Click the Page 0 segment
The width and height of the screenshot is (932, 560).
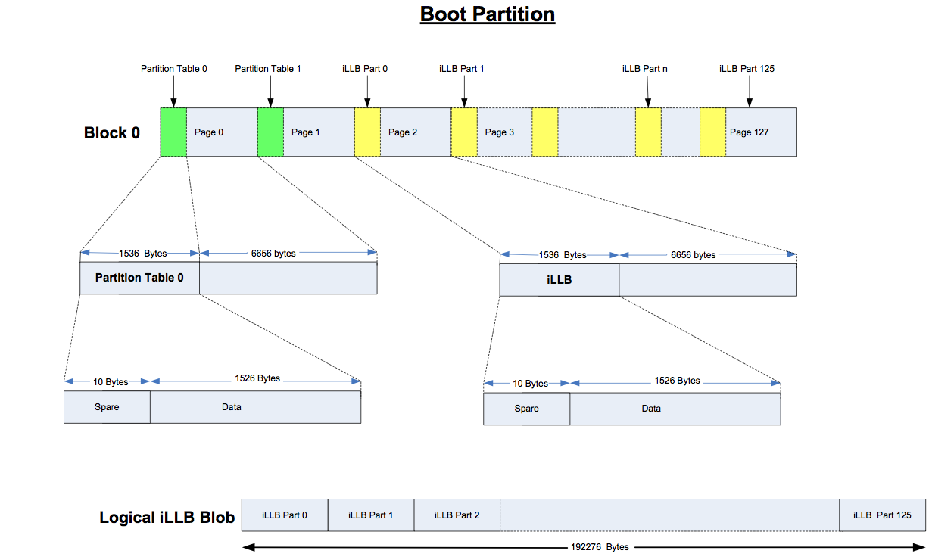click(x=222, y=132)
